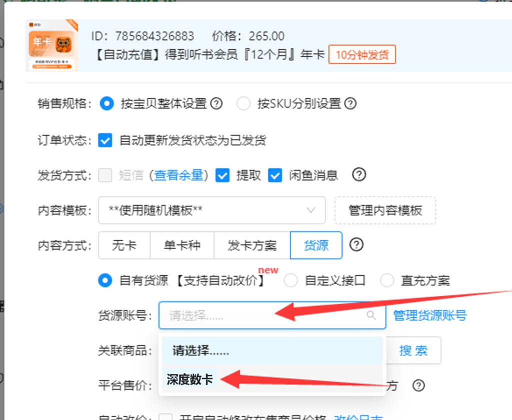Switch to the 发卡方案 tab
The image size is (512, 420).
(252, 245)
